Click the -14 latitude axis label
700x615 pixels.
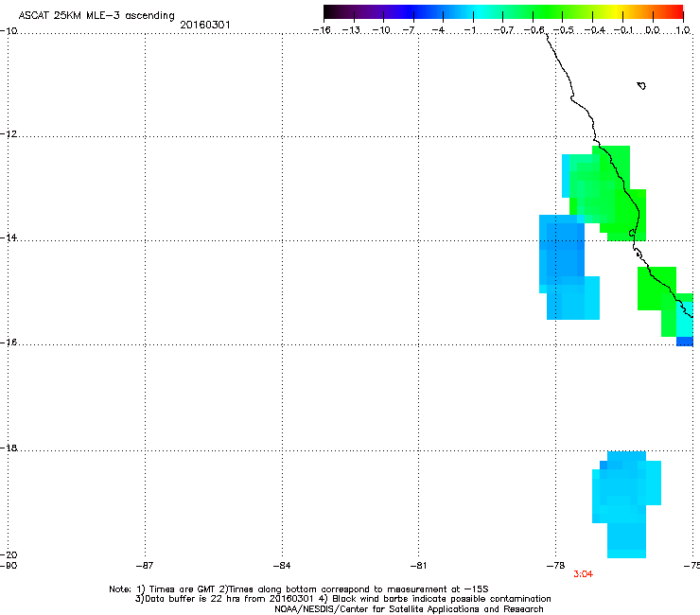pos(9,237)
